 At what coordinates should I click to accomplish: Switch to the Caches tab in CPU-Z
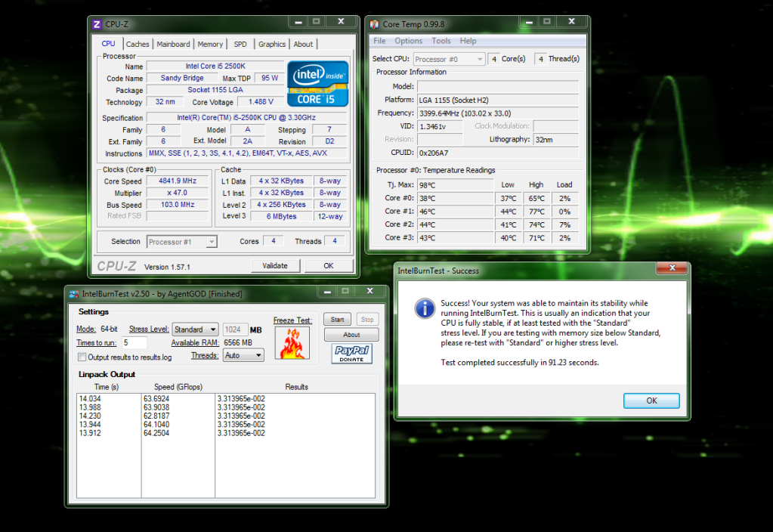point(137,45)
